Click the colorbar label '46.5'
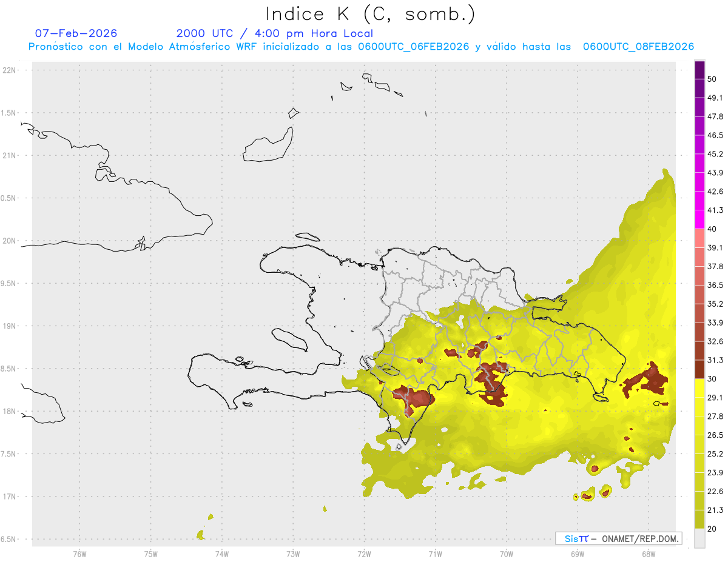This screenshot has width=728, height=562. [x=715, y=135]
